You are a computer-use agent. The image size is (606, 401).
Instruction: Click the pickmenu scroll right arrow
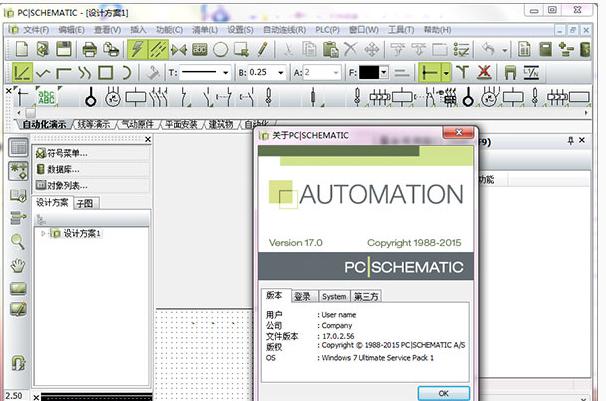(x=586, y=113)
